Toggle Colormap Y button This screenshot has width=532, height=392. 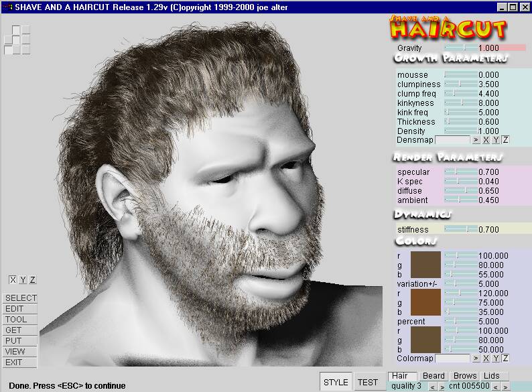[x=496, y=358]
